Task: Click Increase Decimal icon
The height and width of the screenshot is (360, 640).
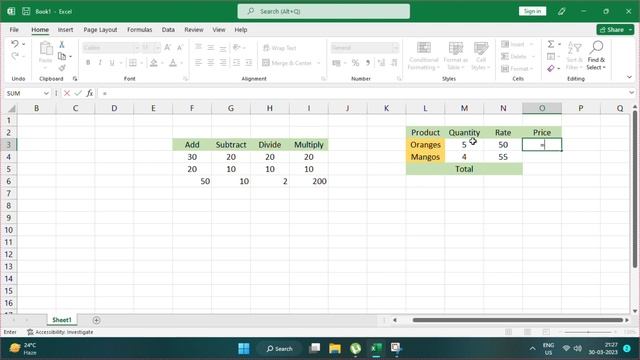Action: pos(381,63)
